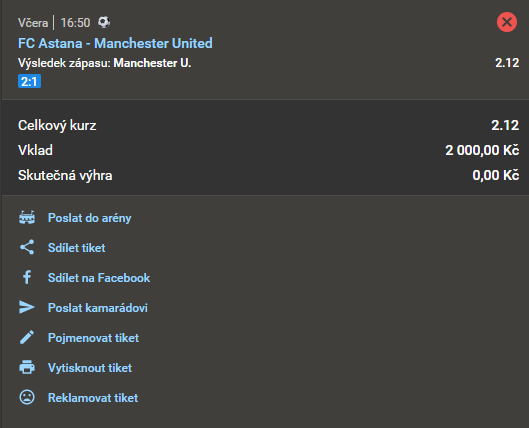529x428 pixels.
Task: Click the blue 2:1 score badge
Action: click(29, 81)
